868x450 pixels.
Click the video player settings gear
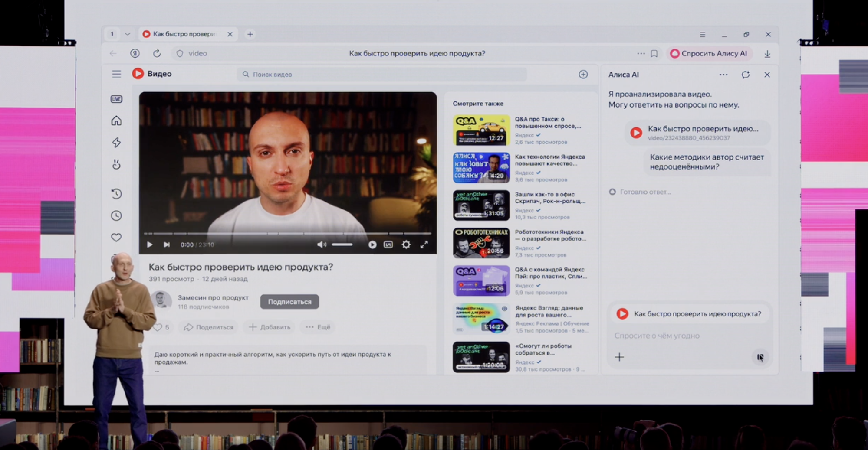pos(406,245)
